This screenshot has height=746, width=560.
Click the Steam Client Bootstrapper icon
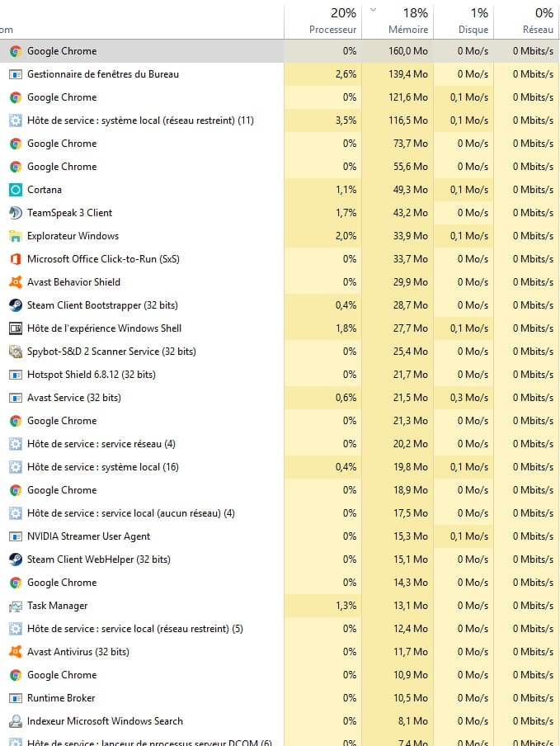[x=15, y=305]
